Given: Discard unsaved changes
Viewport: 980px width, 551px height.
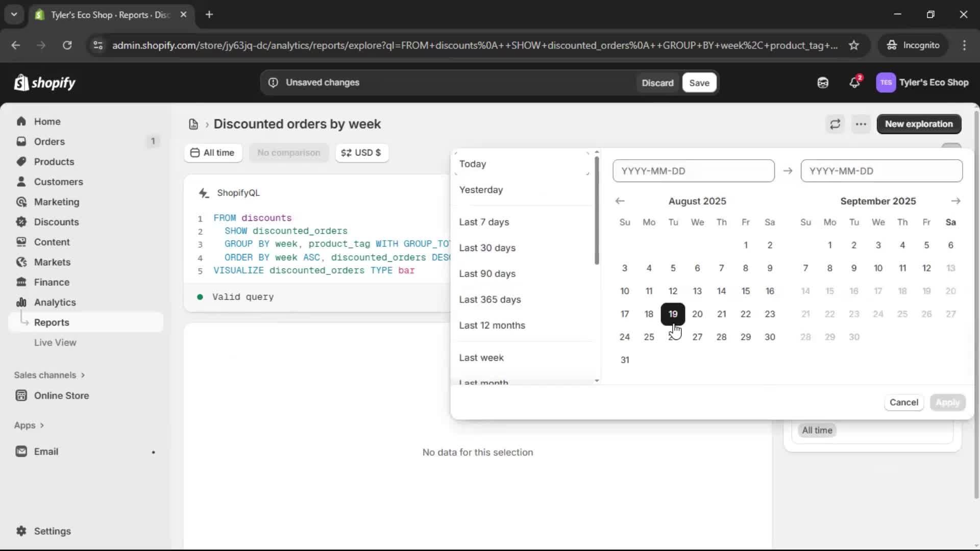Looking at the screenshot, I should (x=657, y=83).
